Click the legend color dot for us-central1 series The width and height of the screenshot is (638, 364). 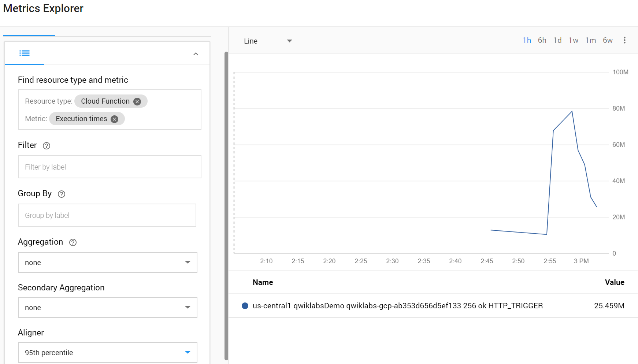(244, 305)
